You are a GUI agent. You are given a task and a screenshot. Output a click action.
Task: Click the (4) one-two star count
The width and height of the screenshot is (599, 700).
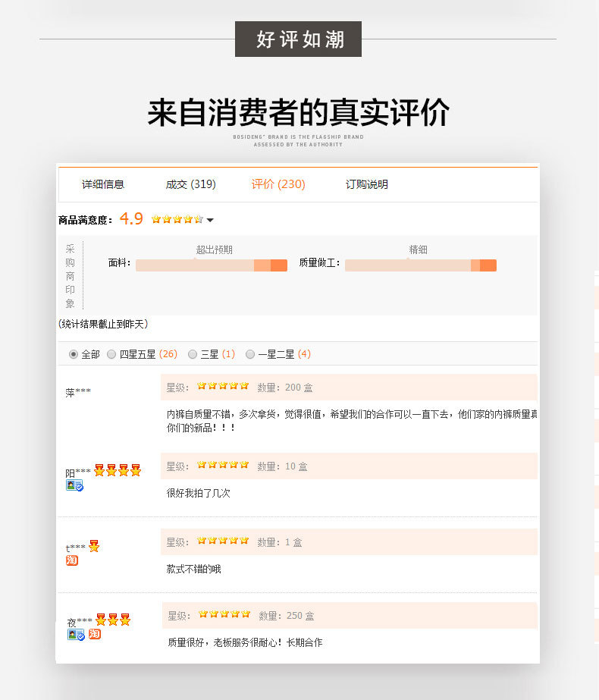click(304, 354)
